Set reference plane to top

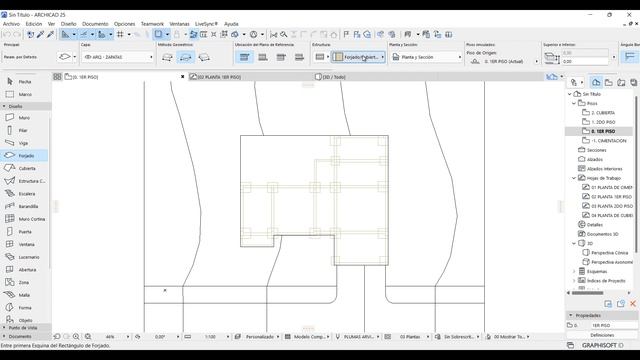pyautogui.click(x=244, y=57)
